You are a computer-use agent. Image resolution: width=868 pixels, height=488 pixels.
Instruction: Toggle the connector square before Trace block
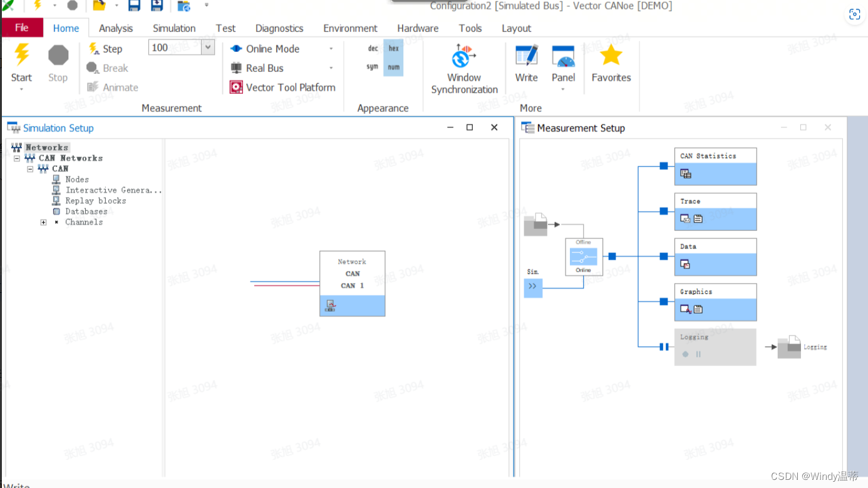pyautogui.click(x=664, y=211)
